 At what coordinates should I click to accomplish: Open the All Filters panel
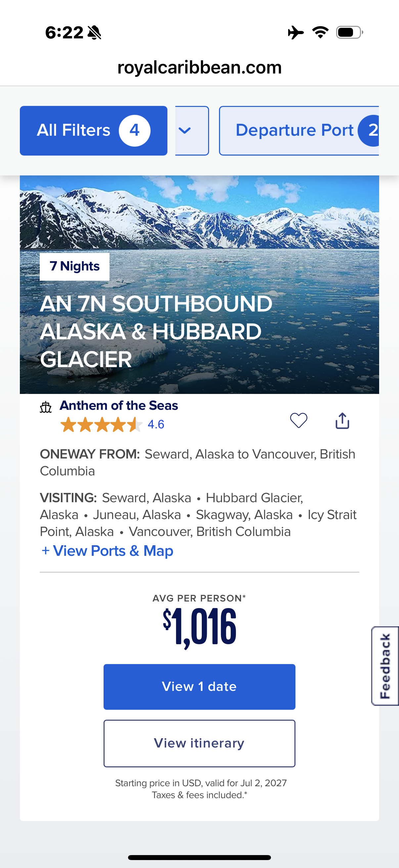click(74, 130)
